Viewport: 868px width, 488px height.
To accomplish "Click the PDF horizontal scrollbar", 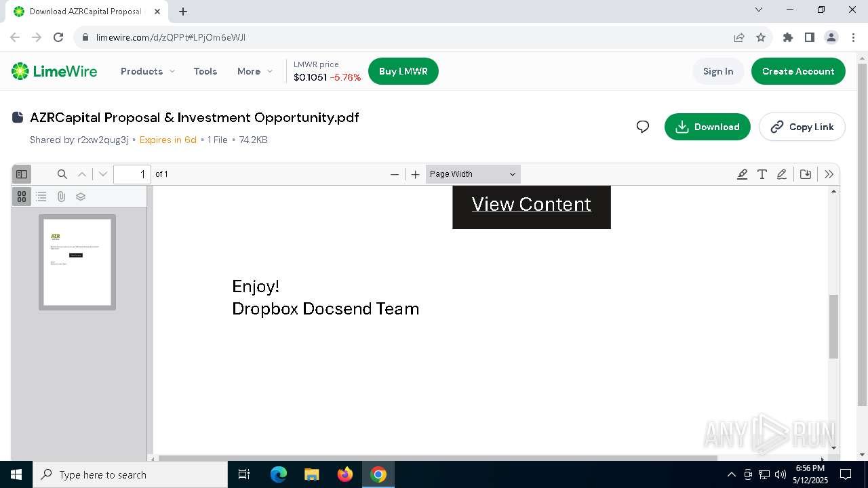I will click(x=437, y=458).
